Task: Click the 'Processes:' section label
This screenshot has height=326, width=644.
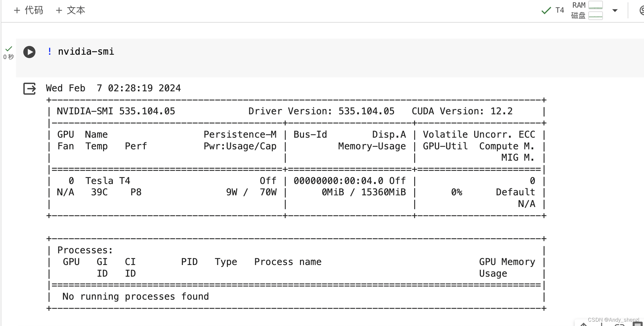Action: (x=85, y=250)
